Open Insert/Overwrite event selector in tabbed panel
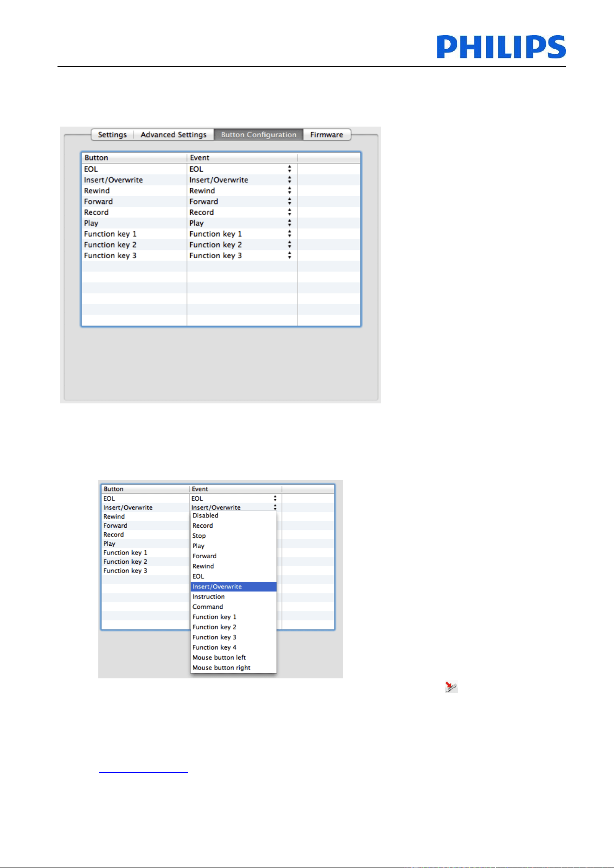 (289, 179)
